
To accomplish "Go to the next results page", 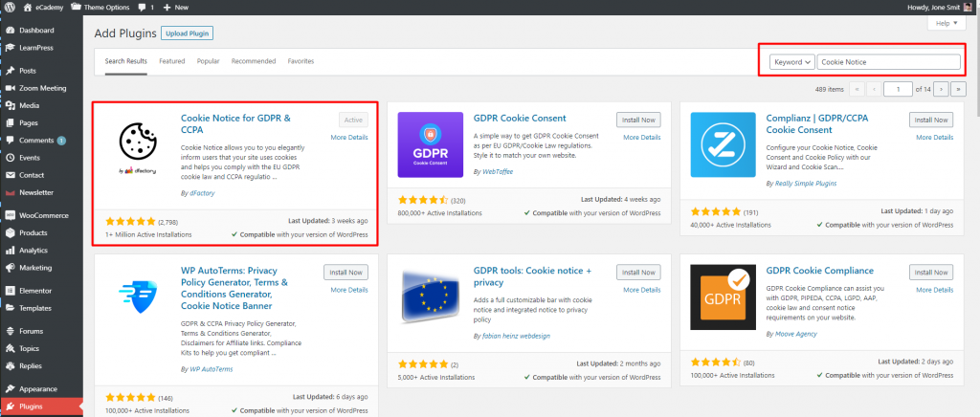I will 942,89.
